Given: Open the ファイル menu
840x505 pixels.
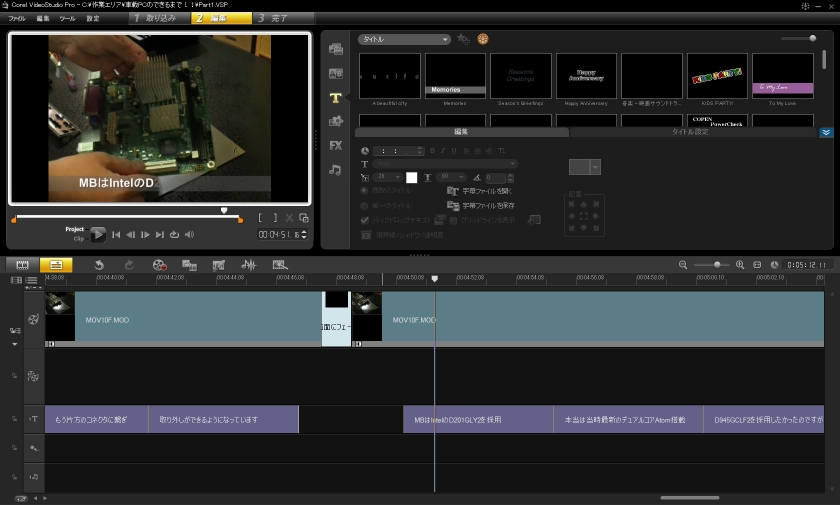Looking at the screenshot, I should coord(17,19).
